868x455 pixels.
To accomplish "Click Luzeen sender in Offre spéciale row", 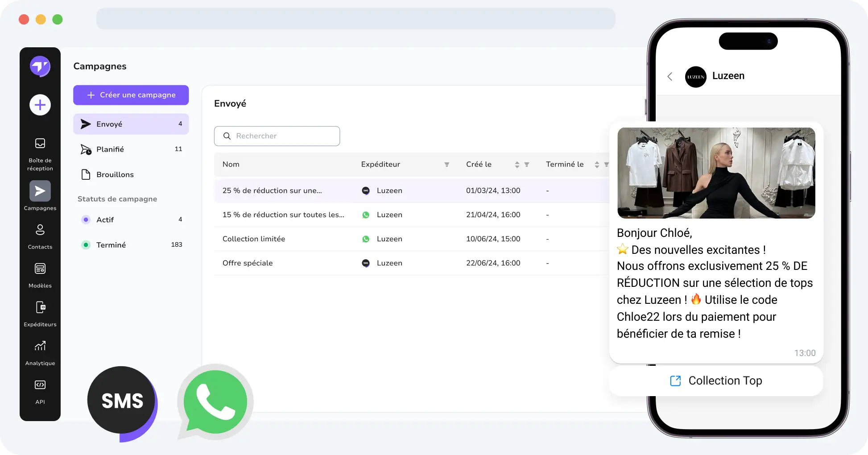I will click(x=389, y=263).
